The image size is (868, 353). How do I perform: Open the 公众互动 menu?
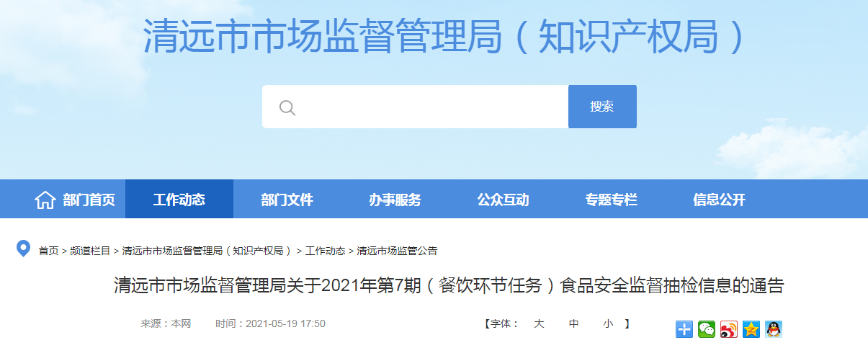503,199
